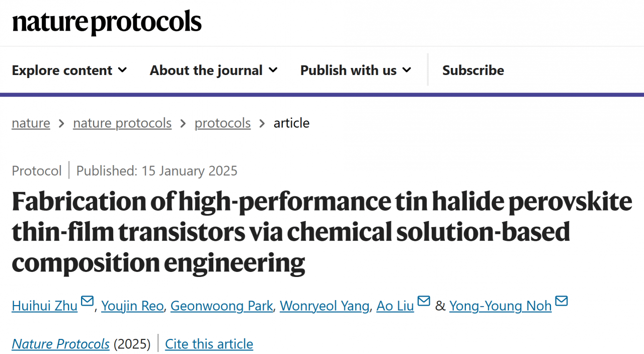Click the Cite this article link
Screen dimensions: 644x354
tap(209, 344)
